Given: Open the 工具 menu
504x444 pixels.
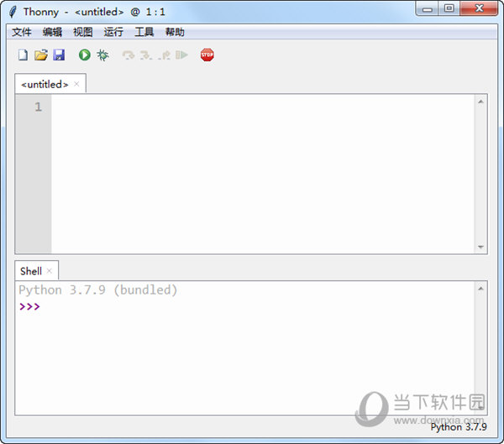Looking at the screenshot, I should tap(144, 32).
